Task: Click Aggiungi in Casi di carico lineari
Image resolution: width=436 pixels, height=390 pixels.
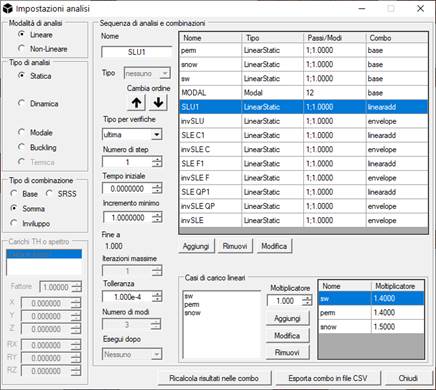Action: [x=287, y=319]
